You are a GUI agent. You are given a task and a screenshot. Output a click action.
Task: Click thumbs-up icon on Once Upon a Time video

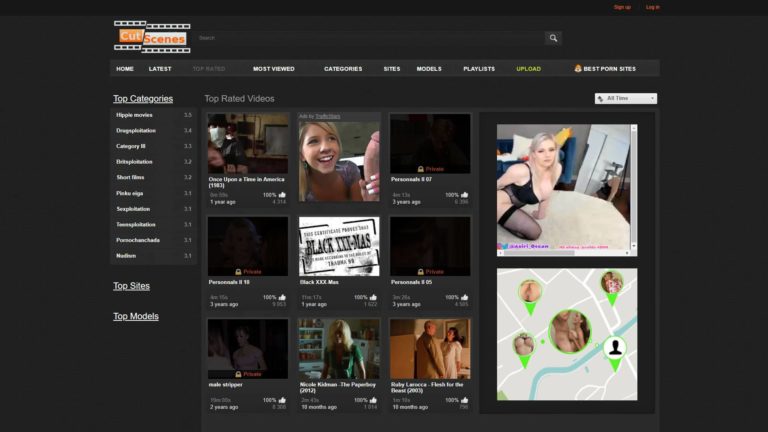(x=282, y=195)
